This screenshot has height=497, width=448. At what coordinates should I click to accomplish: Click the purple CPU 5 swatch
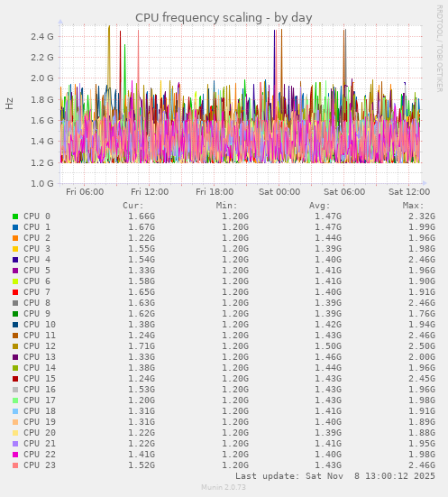coord(15,271)
